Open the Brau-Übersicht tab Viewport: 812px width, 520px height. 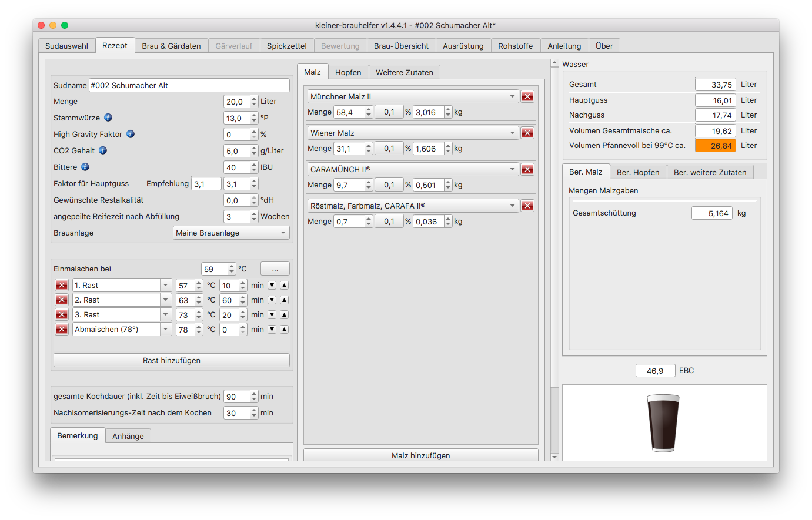pos(401,46)
